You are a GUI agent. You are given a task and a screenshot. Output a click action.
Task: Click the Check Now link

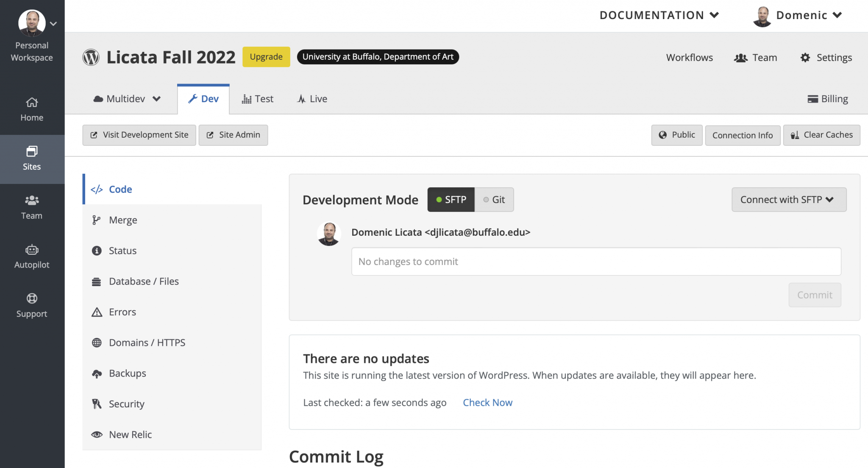[487, 402]
